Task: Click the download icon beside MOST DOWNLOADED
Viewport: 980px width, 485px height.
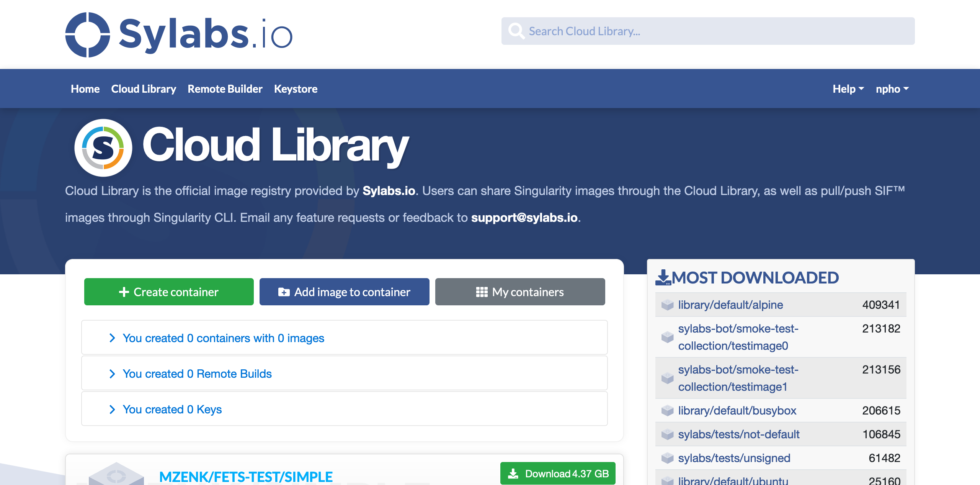Action: click(x=663, y=278)
